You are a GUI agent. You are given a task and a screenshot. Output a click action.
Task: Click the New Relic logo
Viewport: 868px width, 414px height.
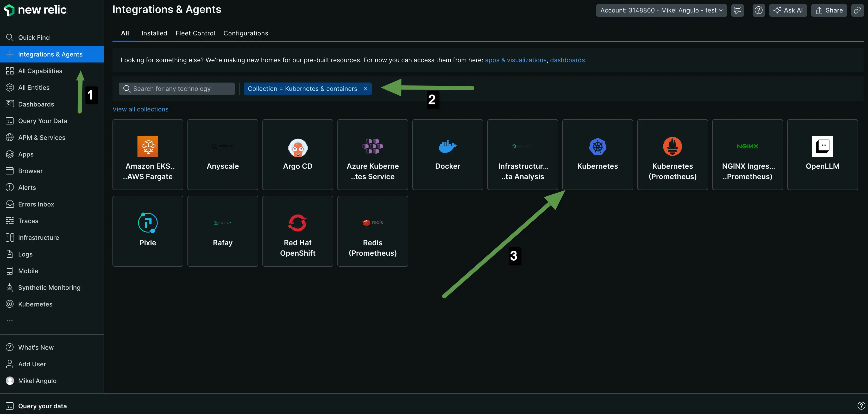[35, 10]
